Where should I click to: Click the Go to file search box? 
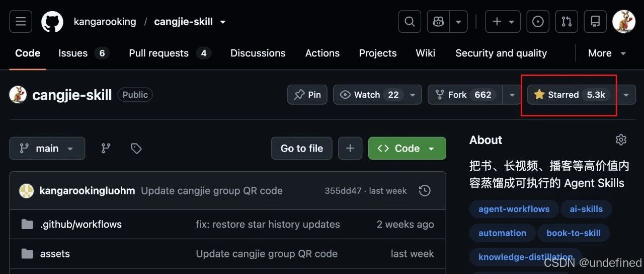pyautogui.click(x=302, y=148)
